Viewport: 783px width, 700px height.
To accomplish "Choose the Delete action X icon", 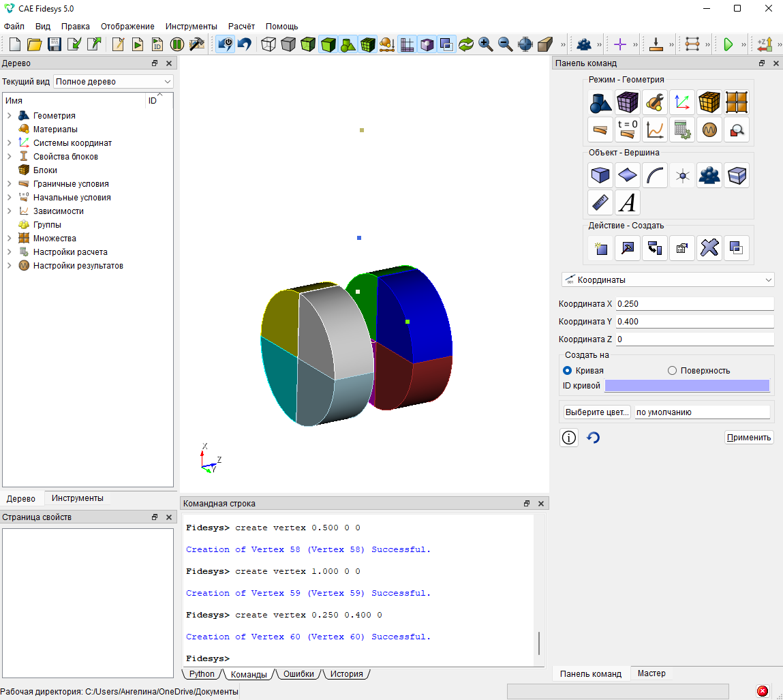I will tap(709, 247).
